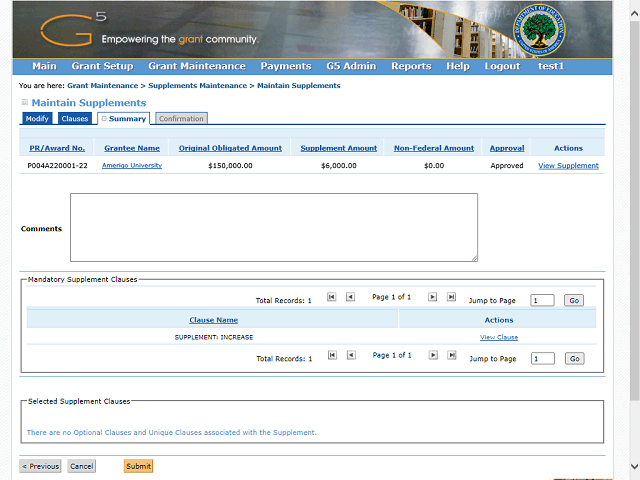Open the Amerigo University grantee link
Image resolution: width=640 pixels, height=480 pixels.
click(132, 165)
